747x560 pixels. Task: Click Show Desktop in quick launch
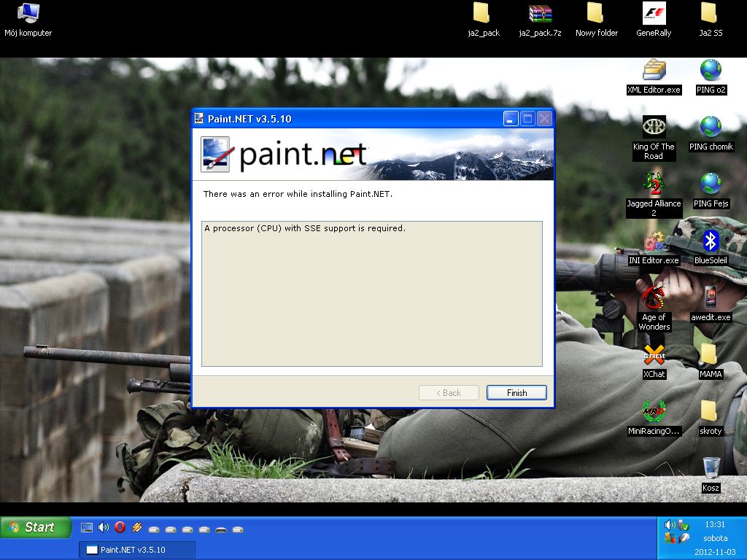click(x=87, y=527)
